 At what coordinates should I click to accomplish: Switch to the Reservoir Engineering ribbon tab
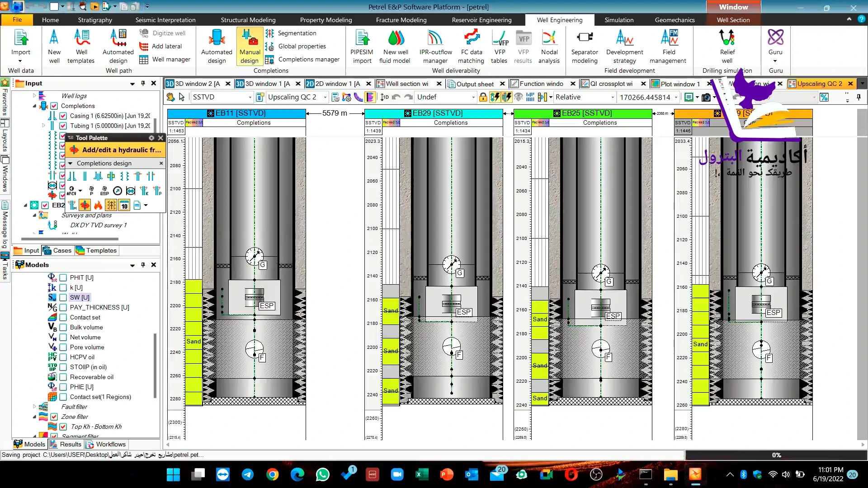click(481, 20)
